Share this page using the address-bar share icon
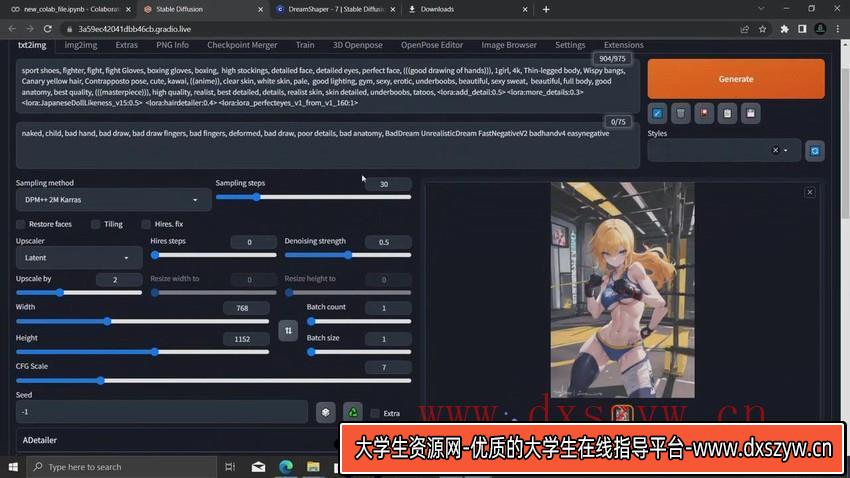This screenshot has width=850, height=478. 744,29
